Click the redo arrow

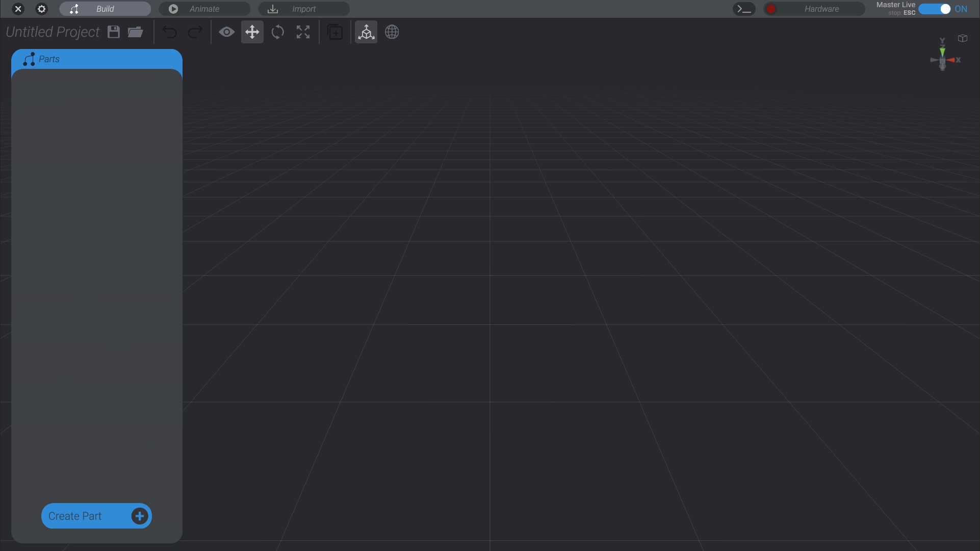pos(195,32)
